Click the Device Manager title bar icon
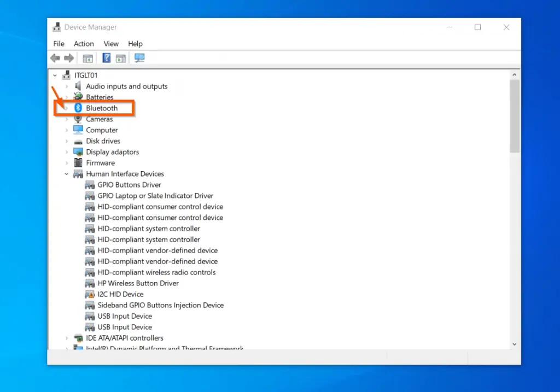Viewport: 560px width, 392px height. click(x=56, y=27)
